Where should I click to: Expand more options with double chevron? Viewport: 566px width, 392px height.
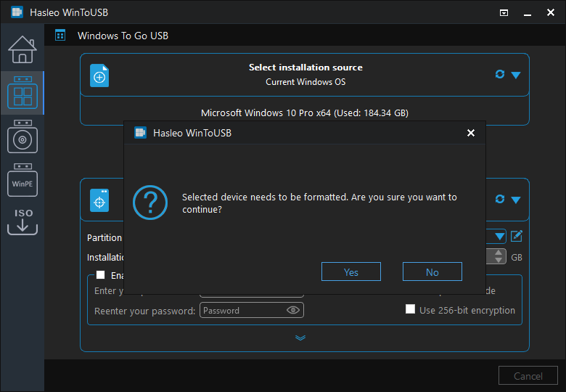pyautogui.click(x=300, y=338)
